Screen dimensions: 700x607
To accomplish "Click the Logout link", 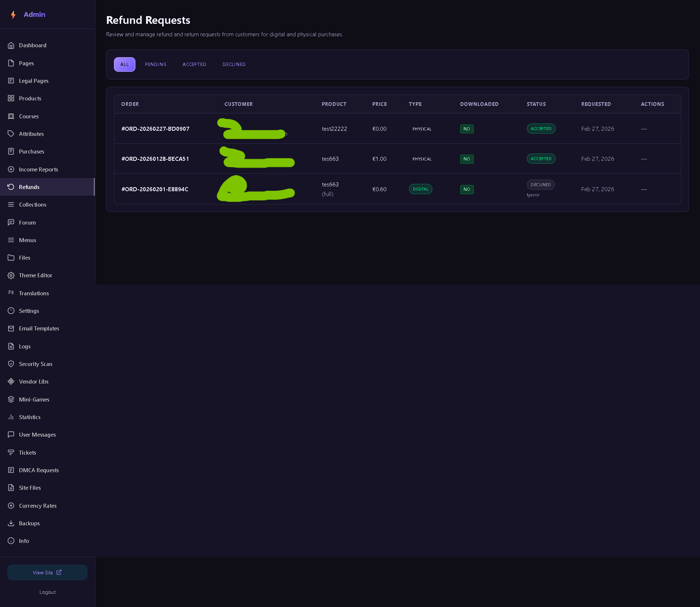I will 48,592.
